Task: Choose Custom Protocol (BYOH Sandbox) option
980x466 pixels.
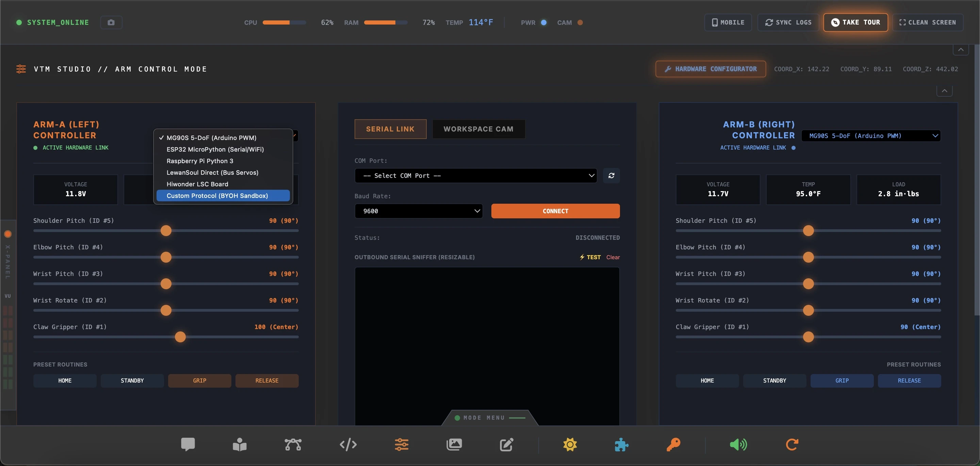Action: click(x=223, y=196)
